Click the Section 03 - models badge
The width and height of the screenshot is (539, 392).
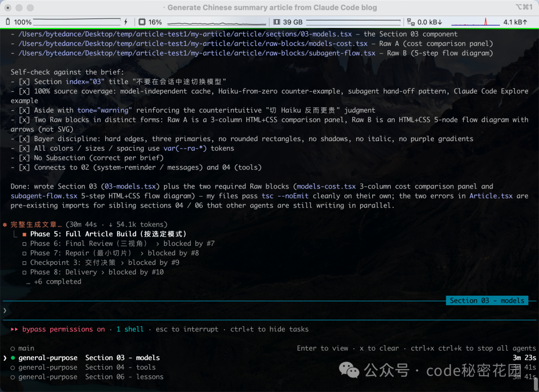[x=487, y=301]
